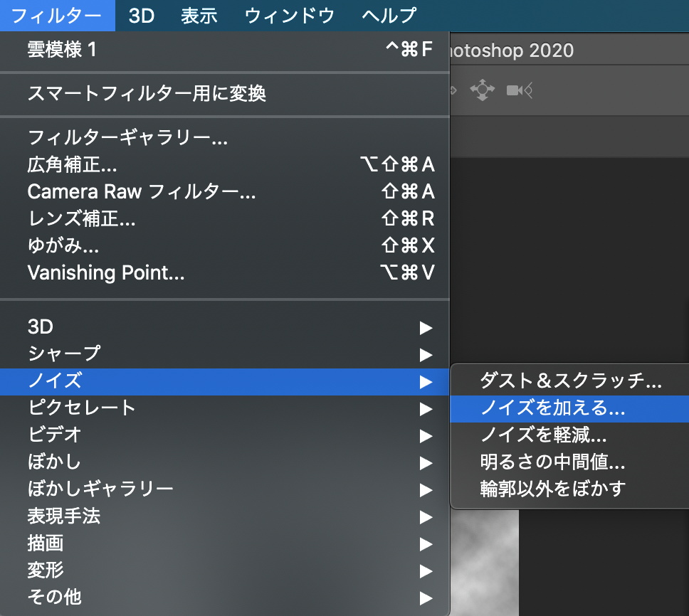Image resolution: width=689 pixels, height=616 pixels.
Task: Expand the 3D filter submenu
Action: tap(224, 327)
